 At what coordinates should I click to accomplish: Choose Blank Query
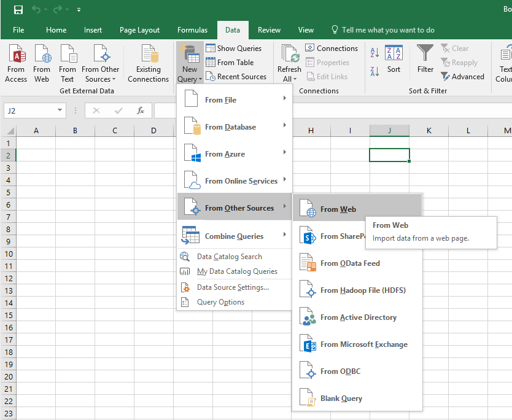[x=357, y=399]
